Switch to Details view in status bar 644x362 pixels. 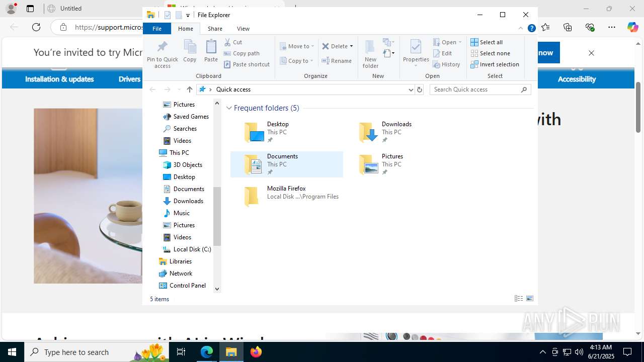pos(519,299)
